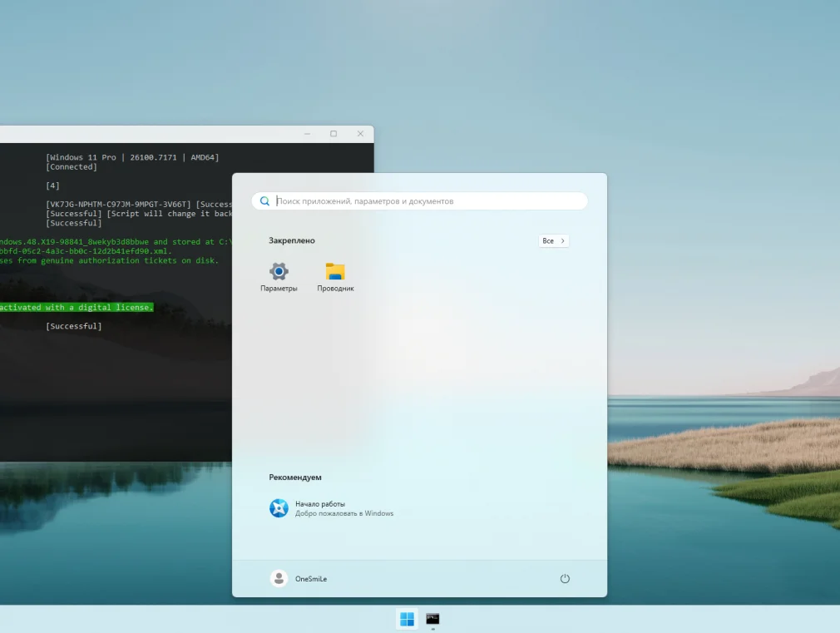
Task: Open the Параметры settings gear icon
Action: (279, 271)
